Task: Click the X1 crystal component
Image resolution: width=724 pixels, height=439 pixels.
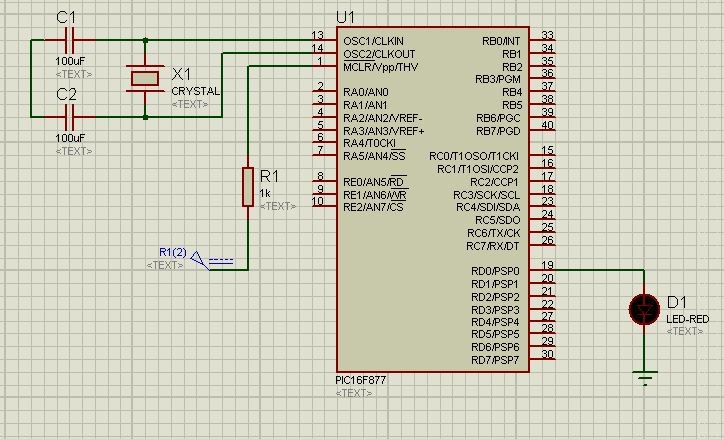Action: point(145,79)
